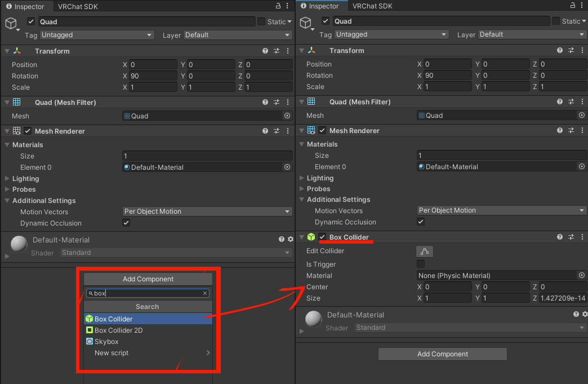
Task: Click the Size Z field of Box Collider
Action: coord(563,298)
